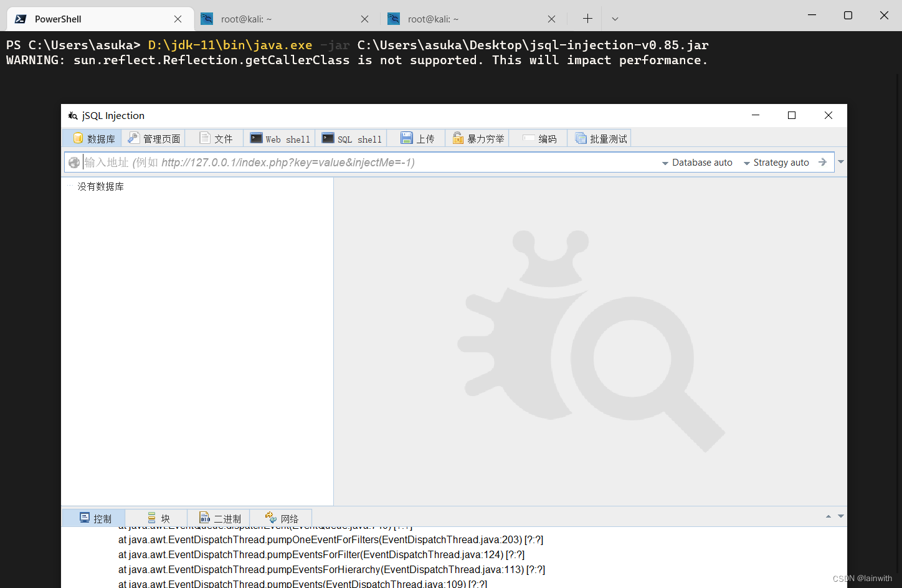The image size is (902, 588).
Task: Click the URL address input field
Action: (x=370, y=163)
